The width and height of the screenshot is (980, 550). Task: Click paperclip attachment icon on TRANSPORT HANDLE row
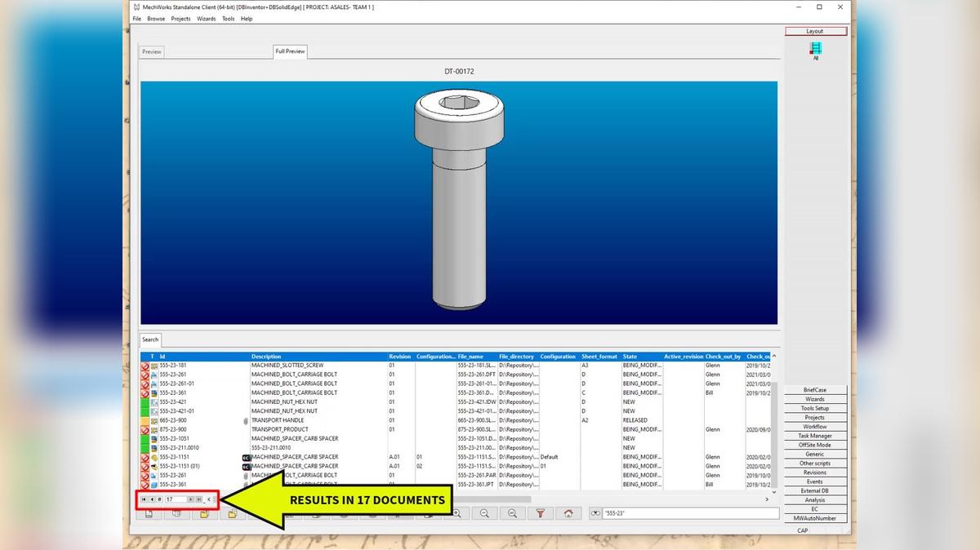(246, 420)
